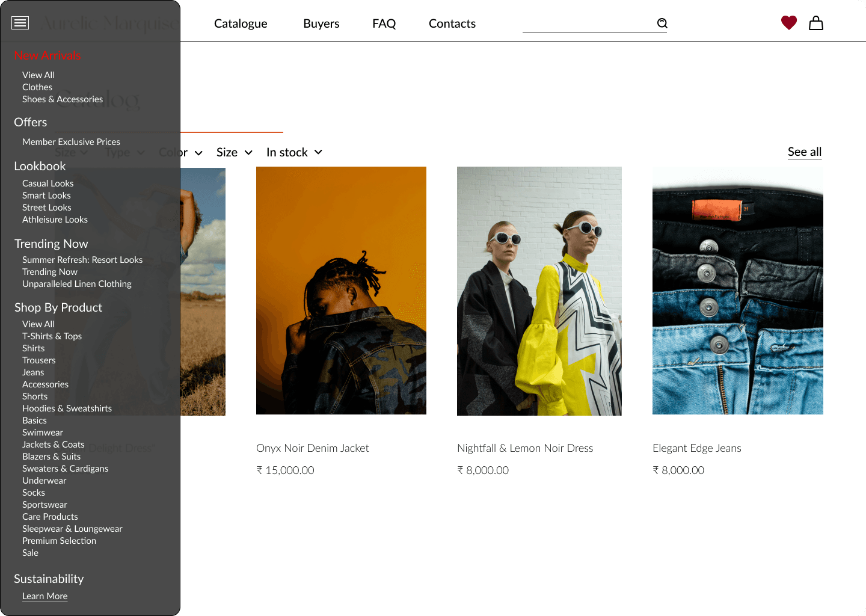Open the Onyx Noir Denim Jacket image
This screenshot has width=866, height=616.
(x=341, y=291)
